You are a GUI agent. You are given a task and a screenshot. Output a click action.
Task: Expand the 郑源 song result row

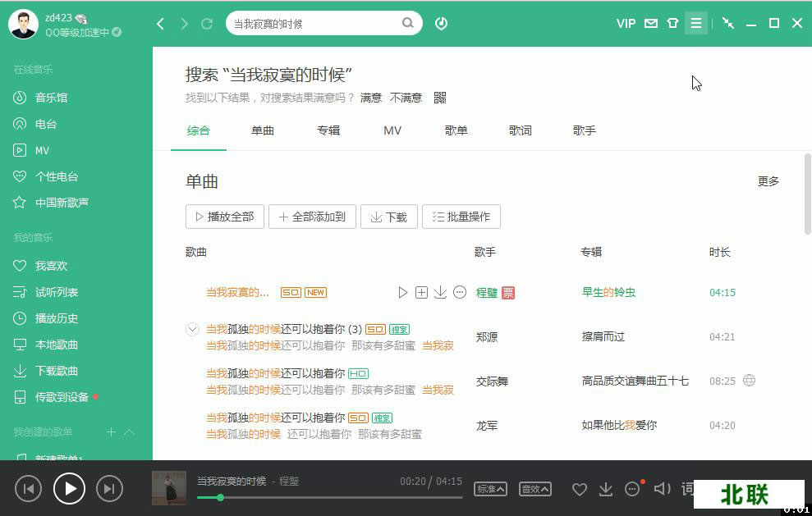pyautogui.click(x=192, y=329)
